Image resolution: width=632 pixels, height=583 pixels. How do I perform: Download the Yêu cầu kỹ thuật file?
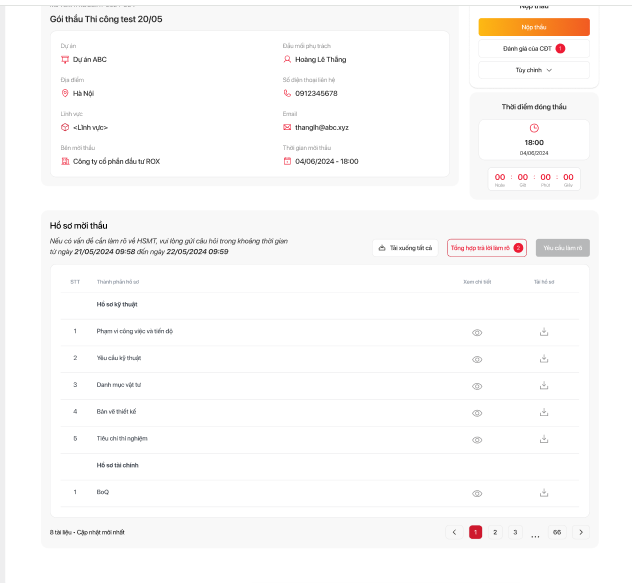pyautogui.click(x=544, y=358)
